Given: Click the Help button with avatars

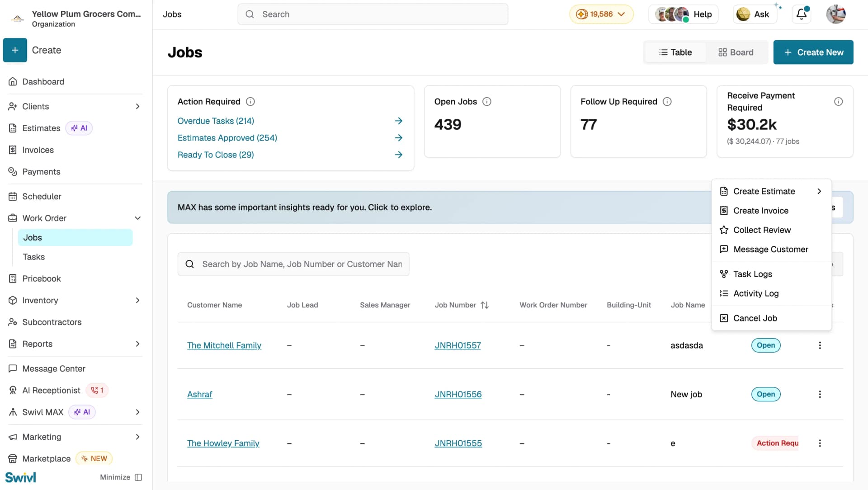Looking at the screenshot, I should click(x=683, y=14).
